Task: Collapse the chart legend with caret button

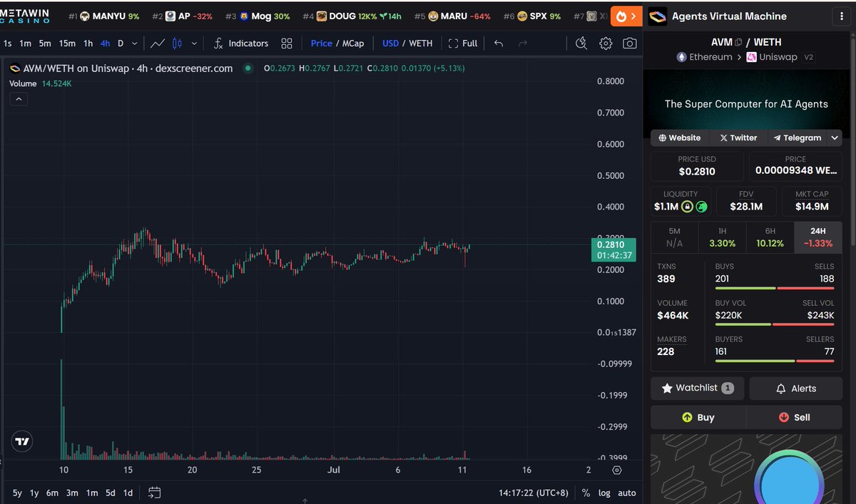Action: click(x=18, y=100)
